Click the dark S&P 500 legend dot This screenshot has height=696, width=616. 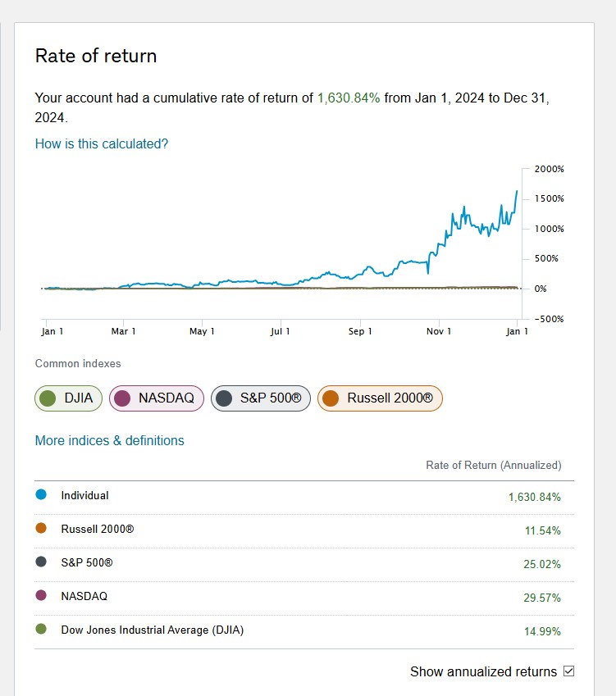(x=42, y=562)
